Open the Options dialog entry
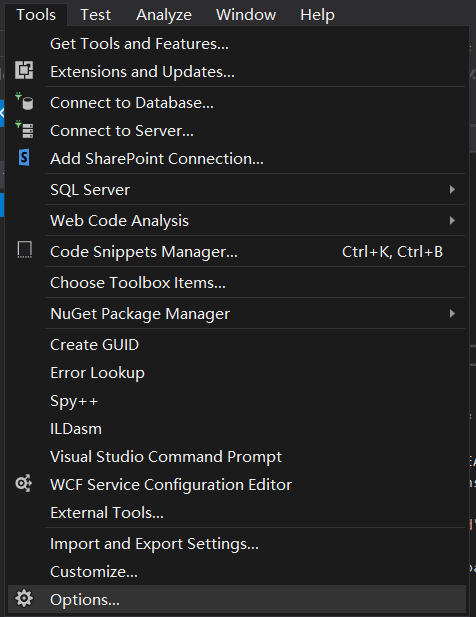Image resolution: width=476 pixels, height=617 pixels. coord(237,599)
